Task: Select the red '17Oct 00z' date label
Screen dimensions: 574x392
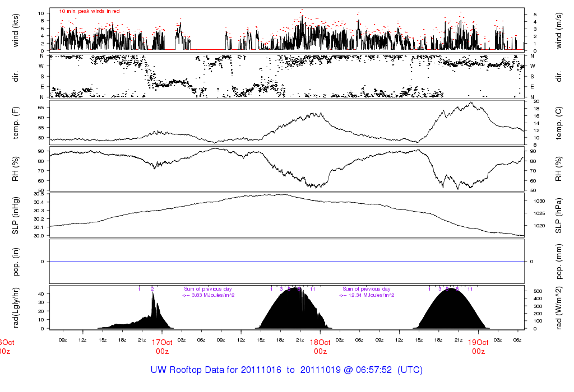Action: pyautogui.click(x=162, y=347)
